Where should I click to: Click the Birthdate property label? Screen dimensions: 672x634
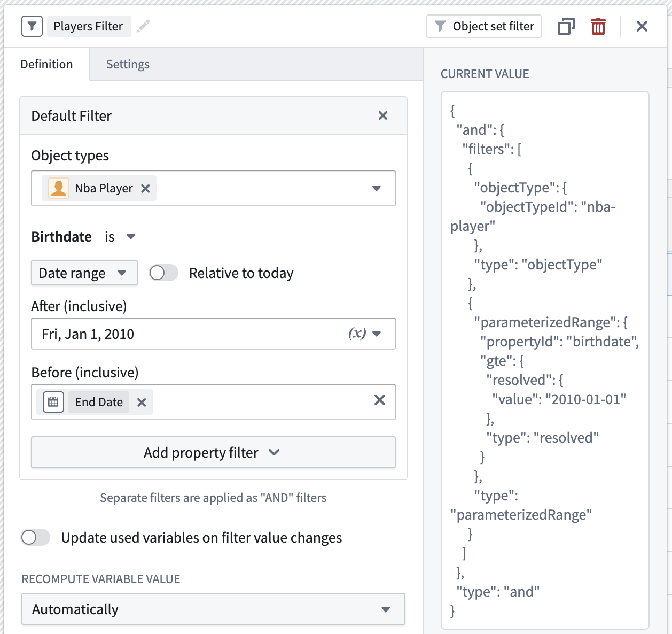(61, 237)
